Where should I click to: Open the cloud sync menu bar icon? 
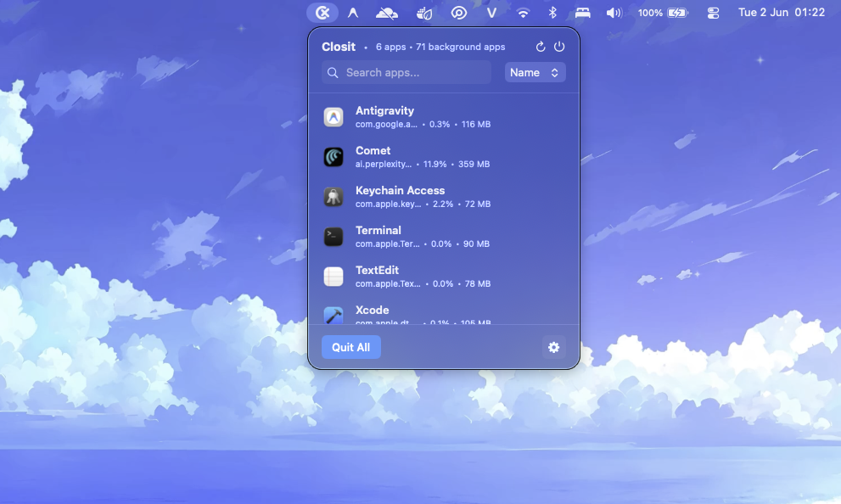coord(386,13)
